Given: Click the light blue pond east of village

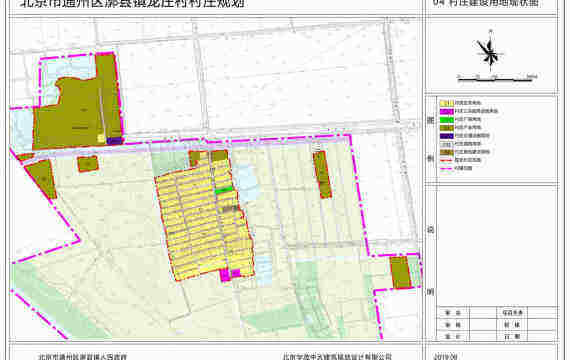Looking at the screenshot, I should [246, 183].
